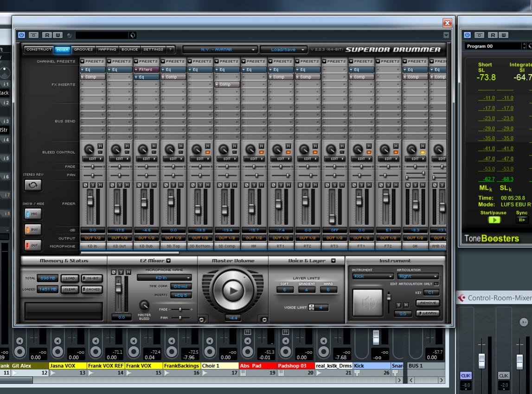Viewport: 532px width, 394px height.
Task: Switch to the MAPPING tab
Action: (107, 50)
